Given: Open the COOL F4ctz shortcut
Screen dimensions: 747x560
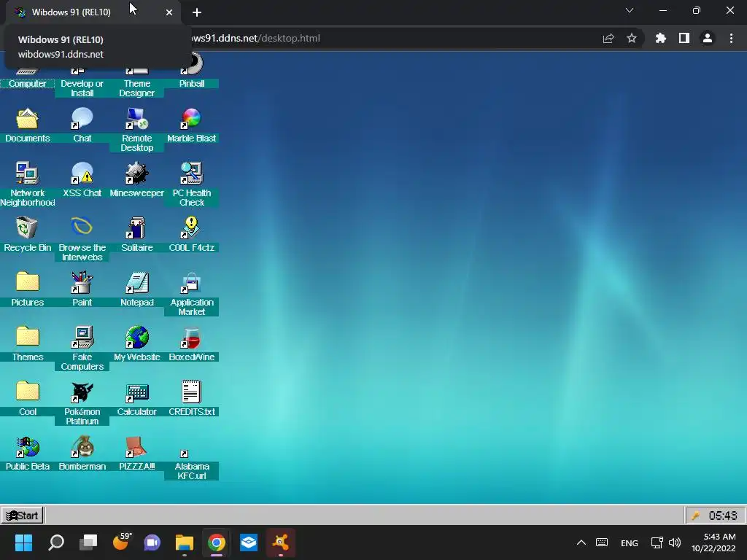Looking at the screenshot, I should pyautogui.click(x=192, y=228).
